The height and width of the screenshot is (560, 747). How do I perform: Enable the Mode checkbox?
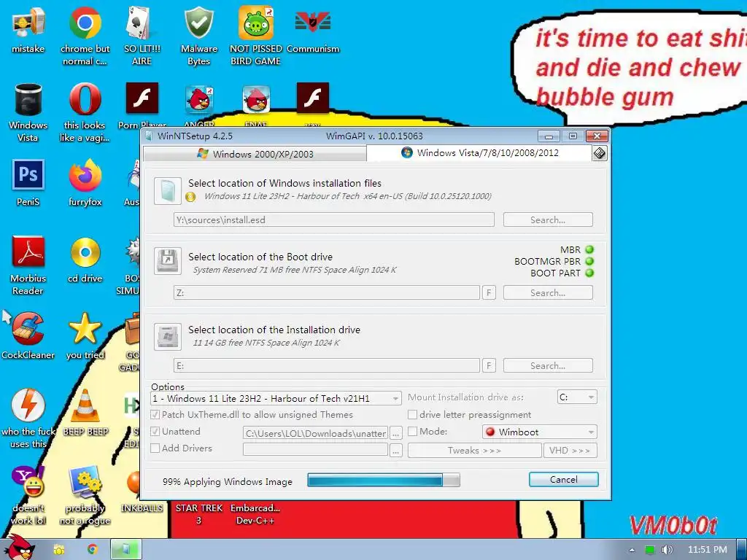click(x=413, y=432)
